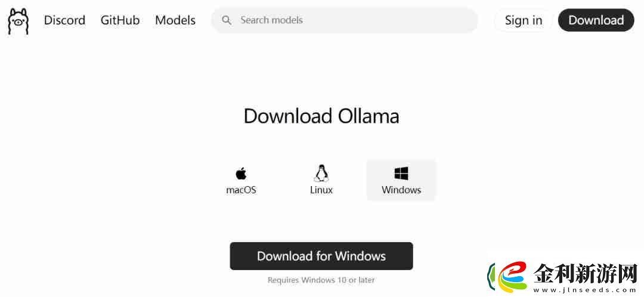Choose the Windows text label
This screenshot has height=297, width=644.
point(401,190)
